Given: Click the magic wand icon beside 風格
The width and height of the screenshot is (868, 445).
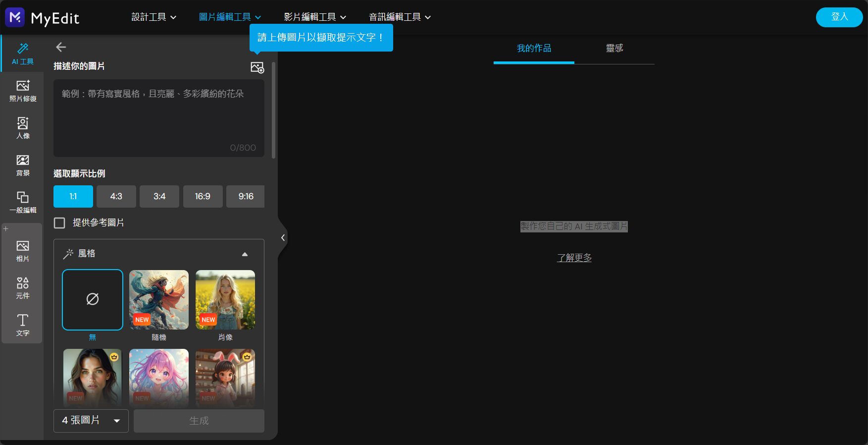Looking at the screenshot, I should [68, 254].
